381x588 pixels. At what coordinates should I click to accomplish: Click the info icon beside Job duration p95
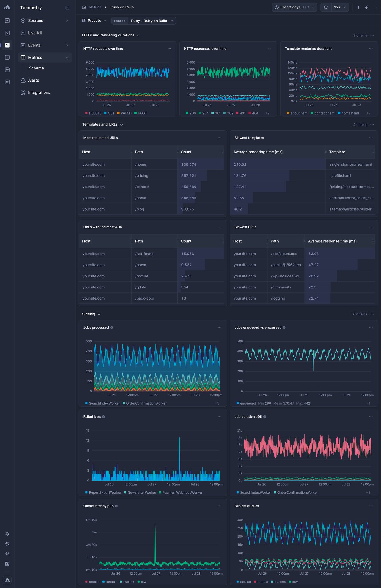(x=265, y=417)
